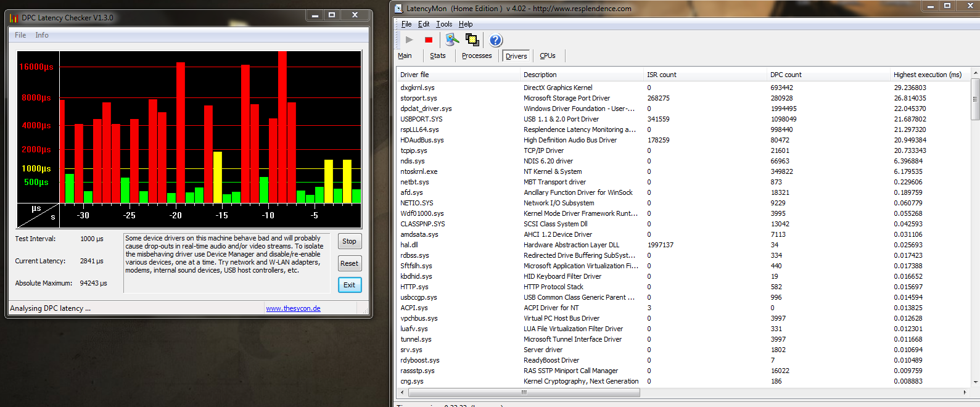980x407 pixels.
Task: Open the LatencyMon options tool icon
Action: (453, 39)
